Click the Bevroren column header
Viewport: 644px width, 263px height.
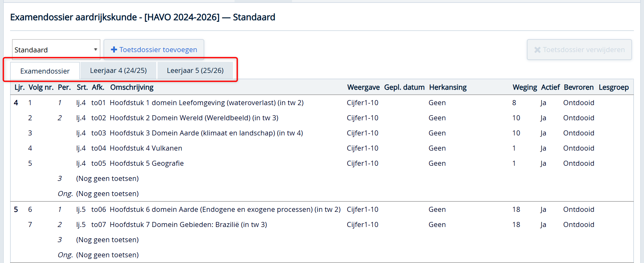click(578, 87)
